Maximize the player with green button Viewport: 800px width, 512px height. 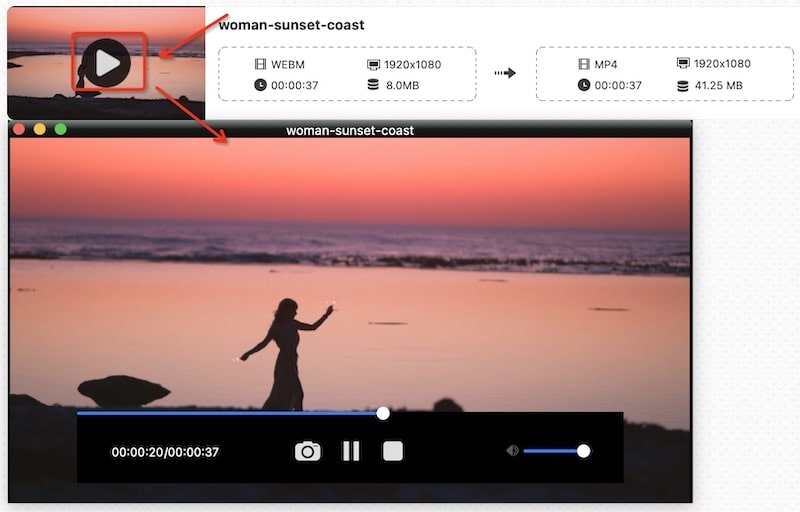tap(60, 129)
